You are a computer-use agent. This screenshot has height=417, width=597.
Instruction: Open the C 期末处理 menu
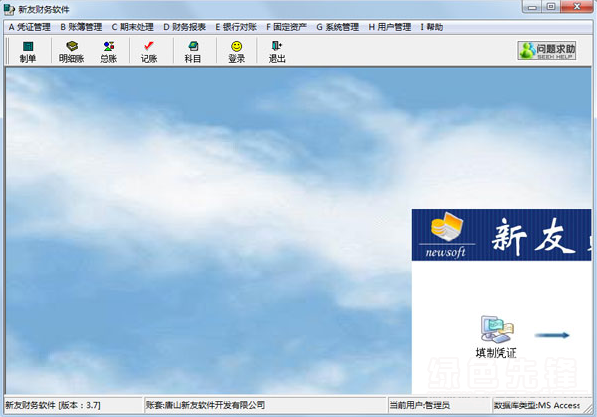pos(132,27)
